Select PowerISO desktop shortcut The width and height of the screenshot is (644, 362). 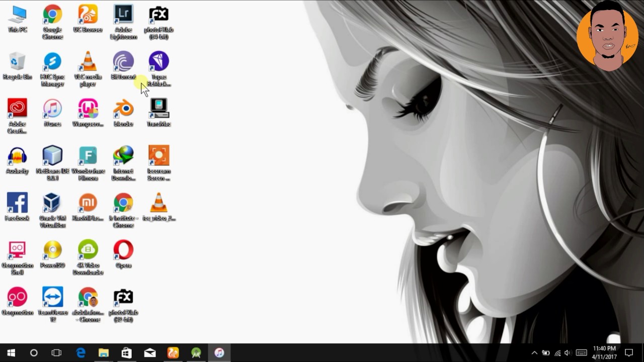coord(53,254)
